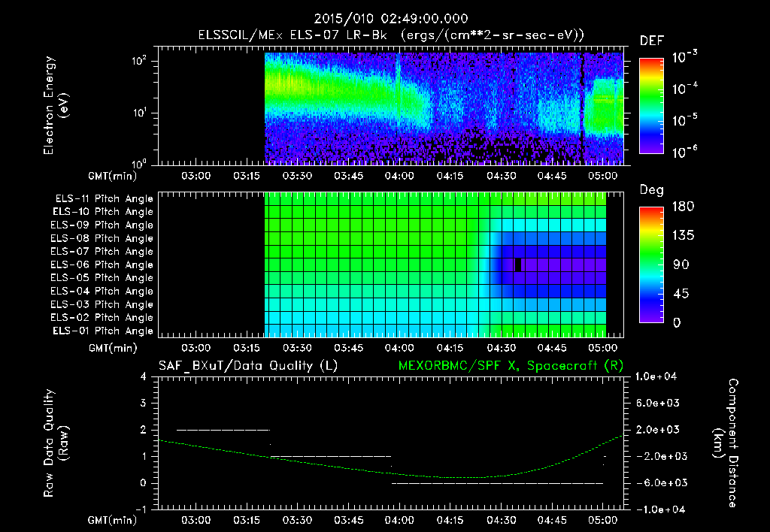Click 04:30 on the pitch angle time axis
This screenshot has width=770, height=532.
[x=501, y=348]
